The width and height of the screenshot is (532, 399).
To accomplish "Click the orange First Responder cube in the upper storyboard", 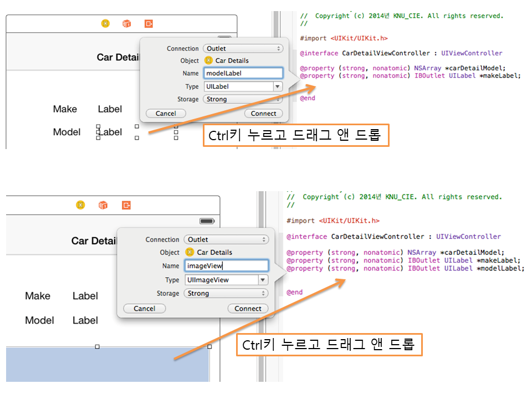I will click(127, 24).
